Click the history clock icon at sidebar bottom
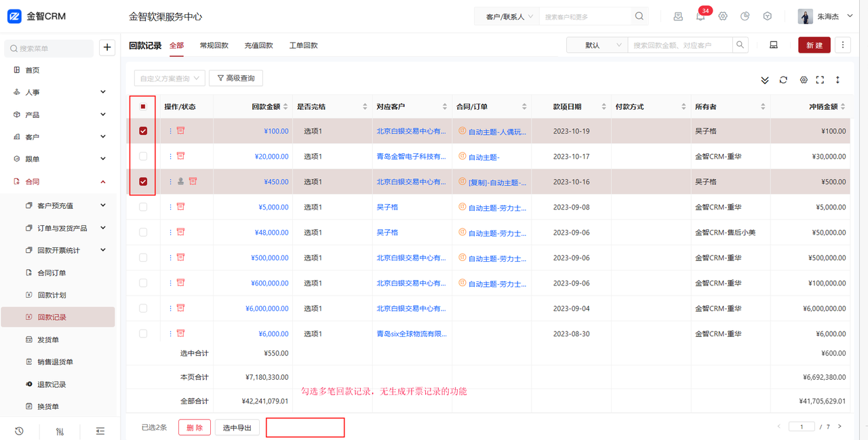The image size is (868, 440). click(19, 431)
